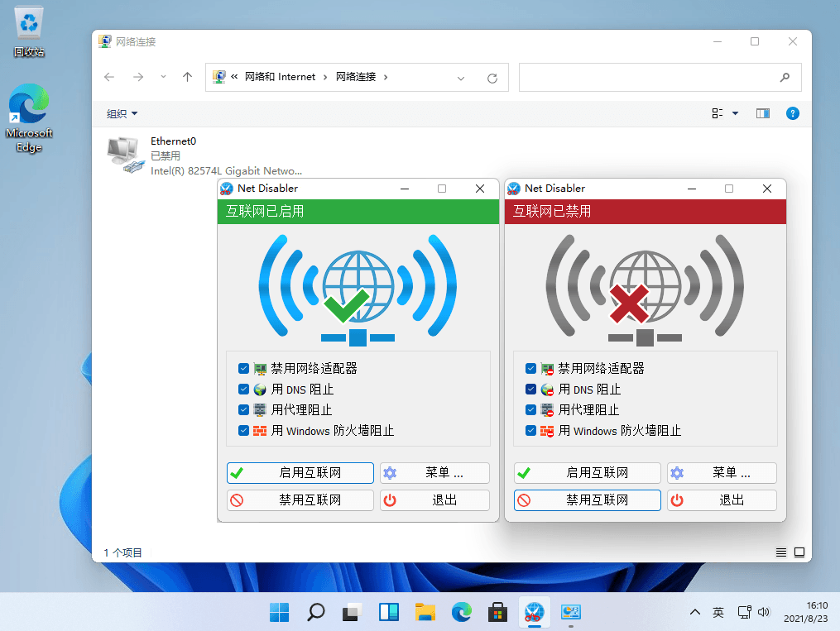
Task: Click Microsoft Edge desktop shortcut
Action: coord(29,119)
